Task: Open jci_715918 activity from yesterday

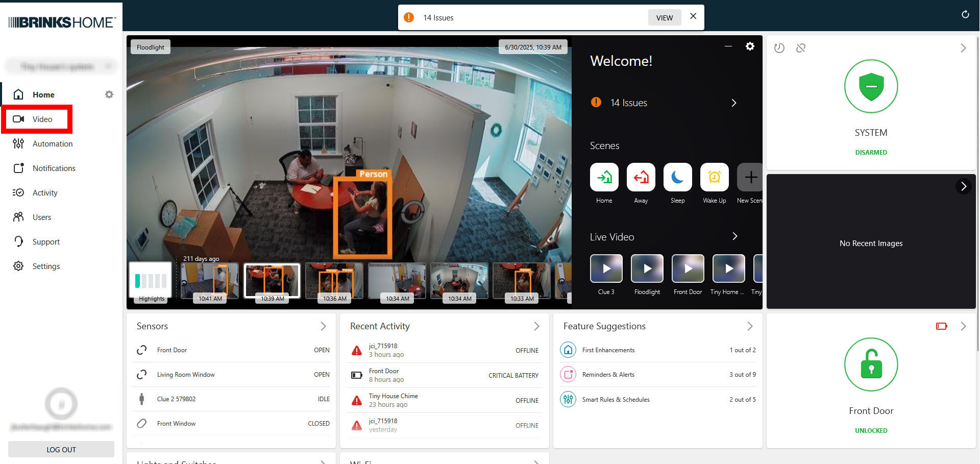Action: point(445,425)
